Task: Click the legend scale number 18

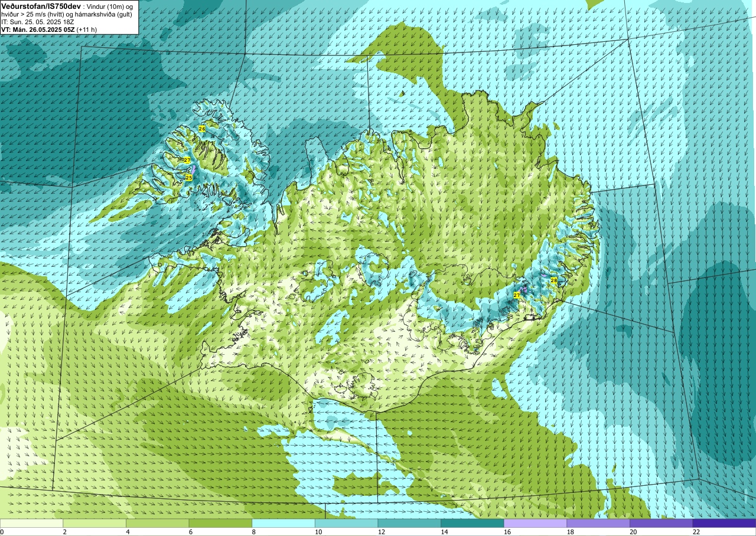Action: [570, 532]
